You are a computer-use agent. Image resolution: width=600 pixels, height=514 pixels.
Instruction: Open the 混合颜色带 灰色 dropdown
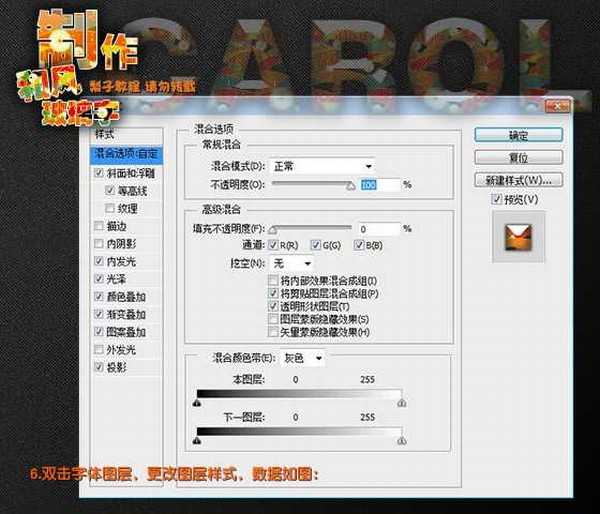(303, 357)
